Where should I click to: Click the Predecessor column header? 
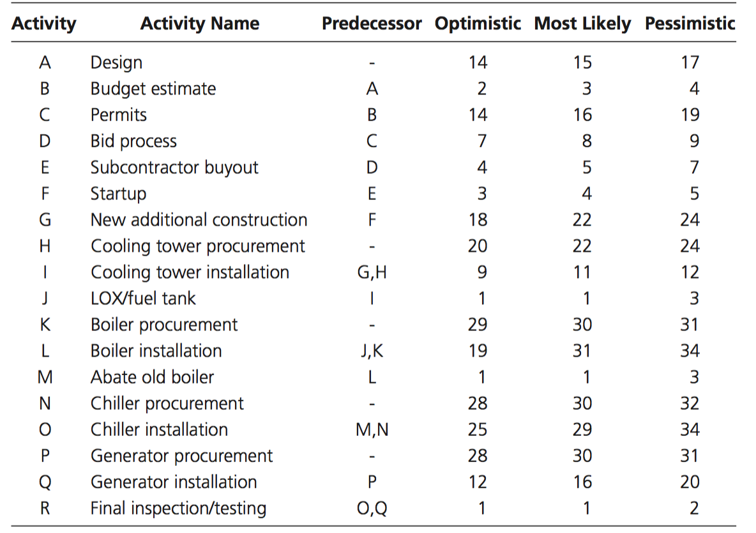(x=372, y=24)
